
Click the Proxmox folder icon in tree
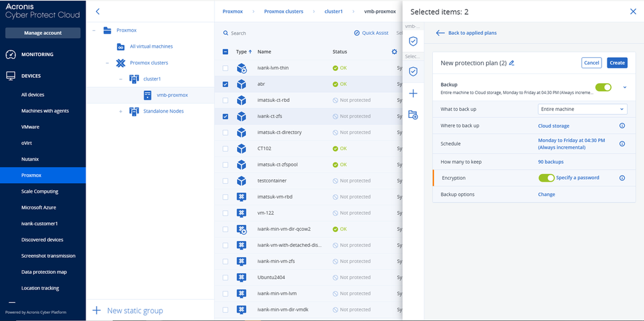tap(108, 30)
